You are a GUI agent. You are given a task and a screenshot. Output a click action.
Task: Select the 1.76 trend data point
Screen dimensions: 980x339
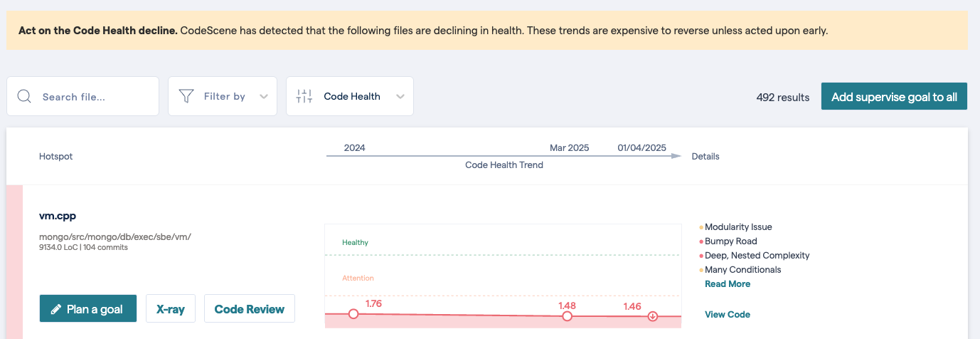[353, 314]
